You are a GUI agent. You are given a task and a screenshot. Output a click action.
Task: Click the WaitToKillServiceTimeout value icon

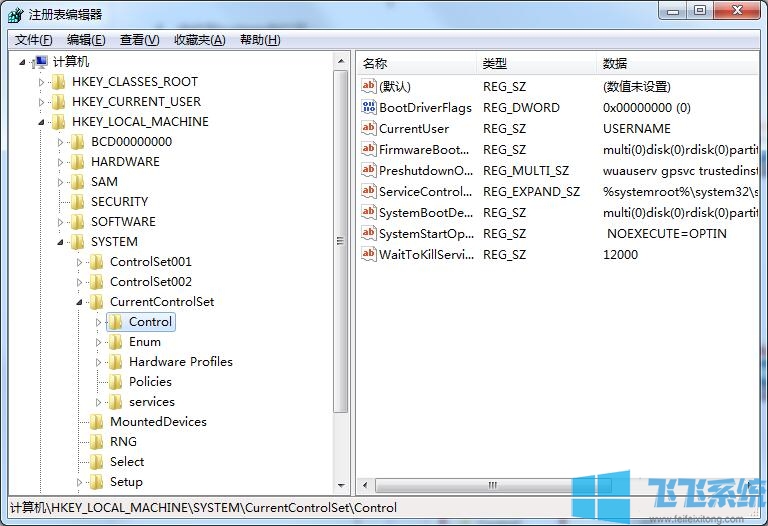pyautogui.click(x=368, y=255)
